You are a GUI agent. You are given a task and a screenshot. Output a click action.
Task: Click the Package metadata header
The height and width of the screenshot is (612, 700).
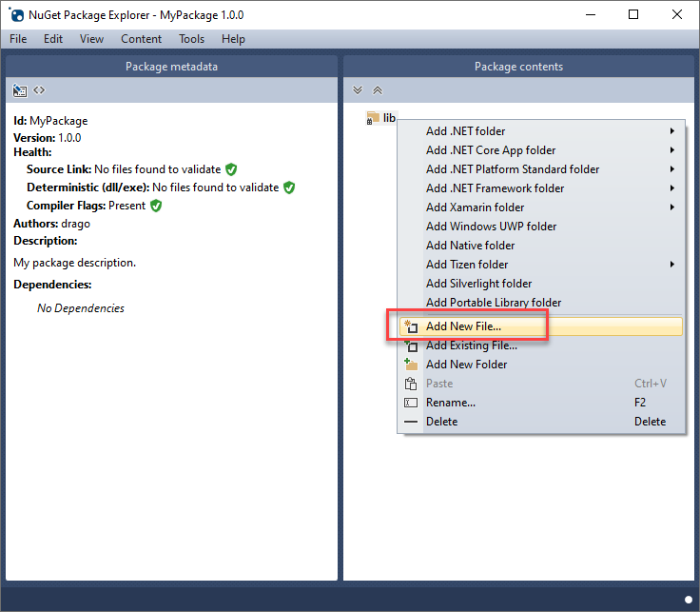tap(171, 67)
